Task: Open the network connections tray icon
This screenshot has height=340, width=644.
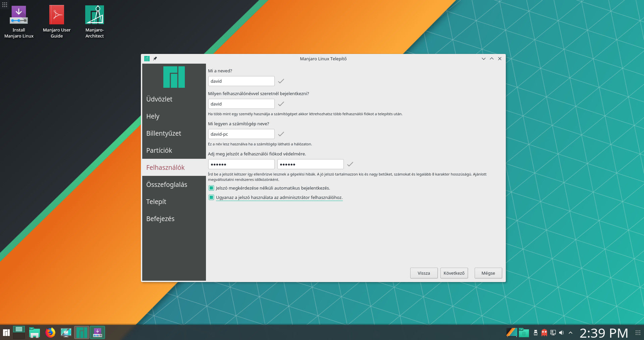Action: pos(553,333)
